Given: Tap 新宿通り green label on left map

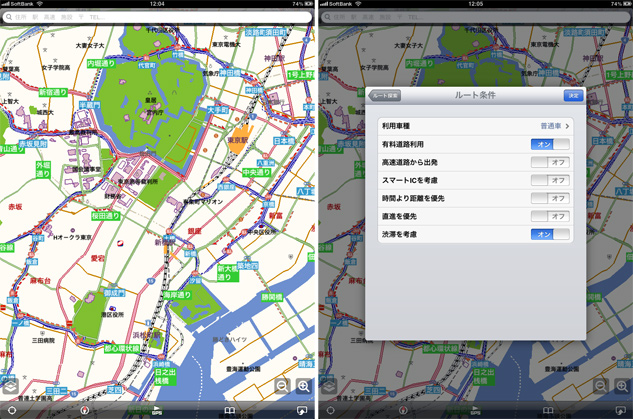Looking at the screenshot, I should point(53,92).
